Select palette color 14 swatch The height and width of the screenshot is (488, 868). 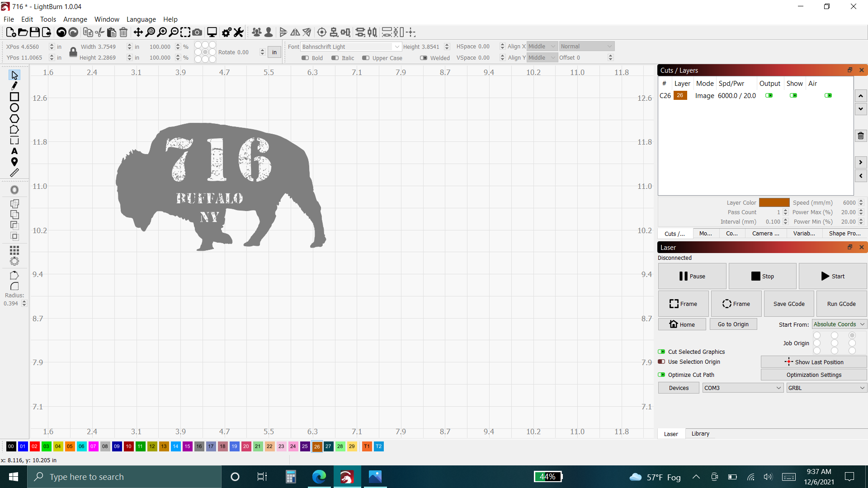point(175,446)
